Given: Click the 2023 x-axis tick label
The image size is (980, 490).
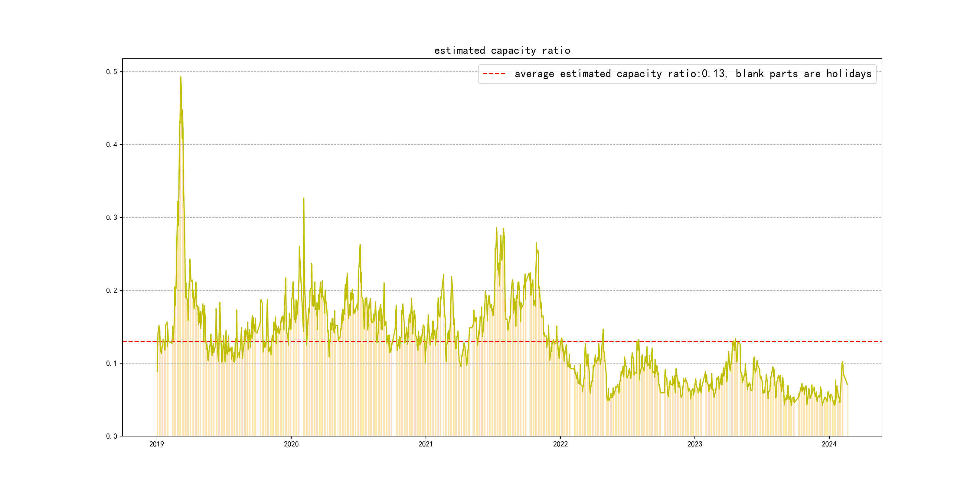Looking at the screenshot, I should coord(695,444).
